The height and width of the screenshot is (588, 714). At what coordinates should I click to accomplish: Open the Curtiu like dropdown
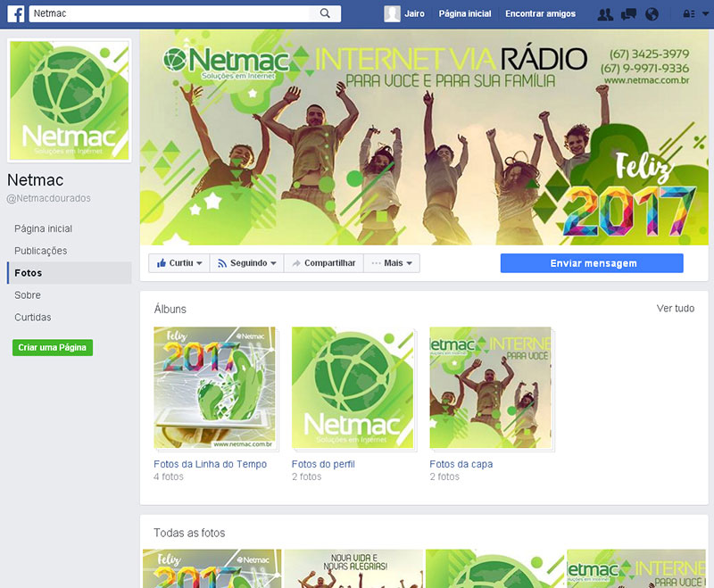[179, 263]
